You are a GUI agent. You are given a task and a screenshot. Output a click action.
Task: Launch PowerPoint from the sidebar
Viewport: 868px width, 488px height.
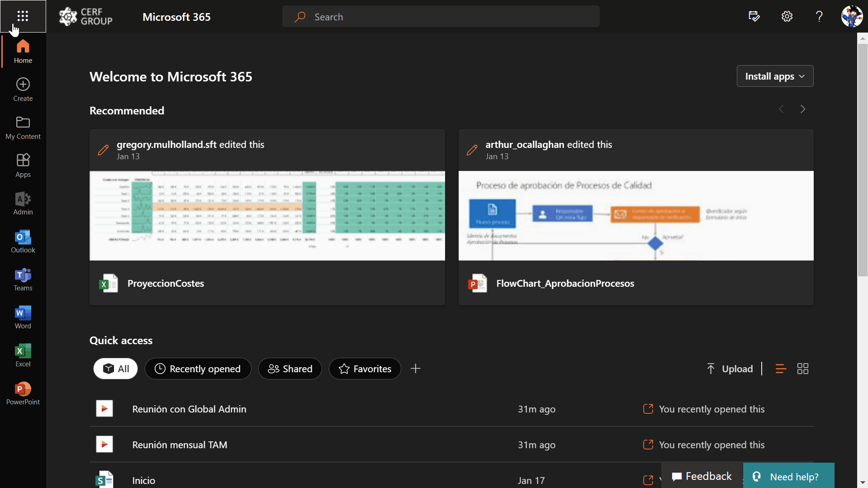coord(23,393)
